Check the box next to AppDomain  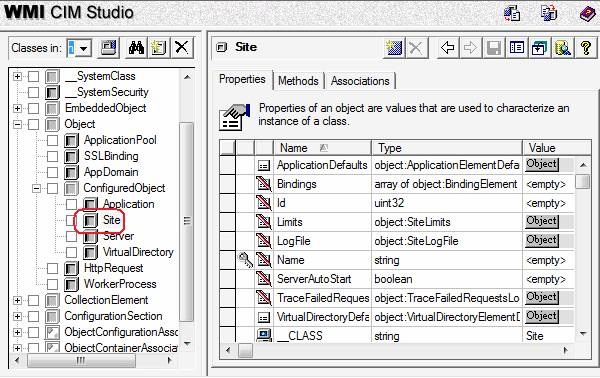(x=52, y=173)
